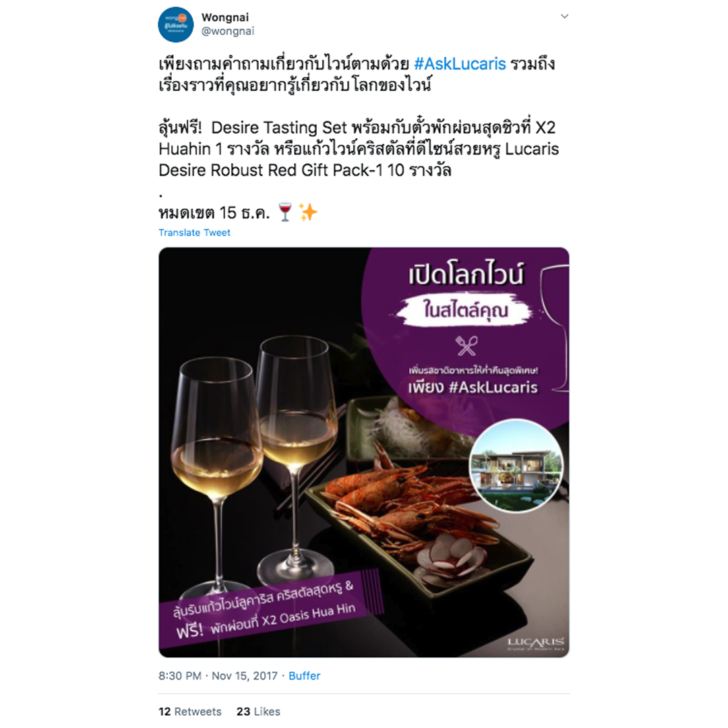Click Translate Tweet

click(194, 233)
